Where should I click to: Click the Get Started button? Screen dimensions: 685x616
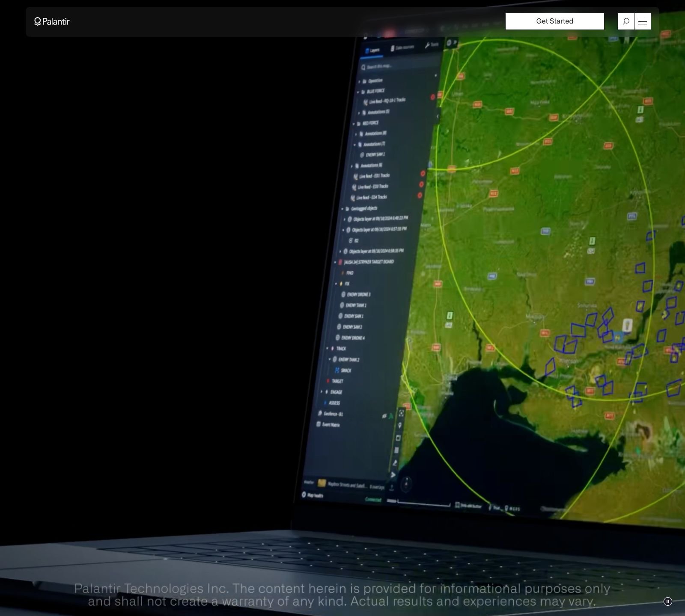[x=554, y=21]
